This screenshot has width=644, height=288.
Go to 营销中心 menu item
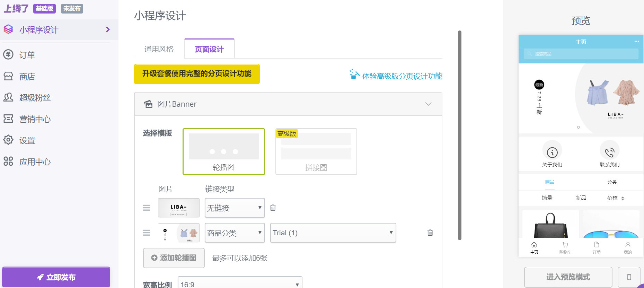tap(35, 119)
